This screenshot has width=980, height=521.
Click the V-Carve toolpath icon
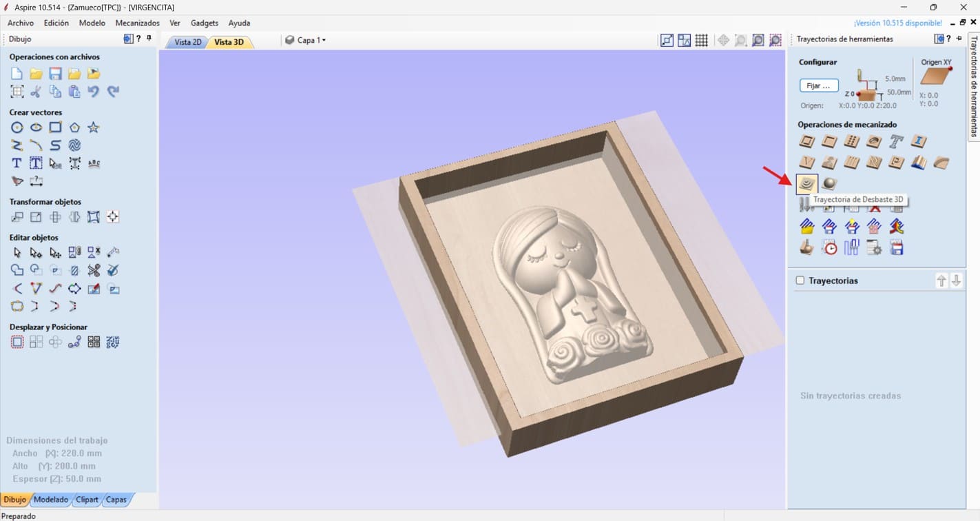point(807,163)
